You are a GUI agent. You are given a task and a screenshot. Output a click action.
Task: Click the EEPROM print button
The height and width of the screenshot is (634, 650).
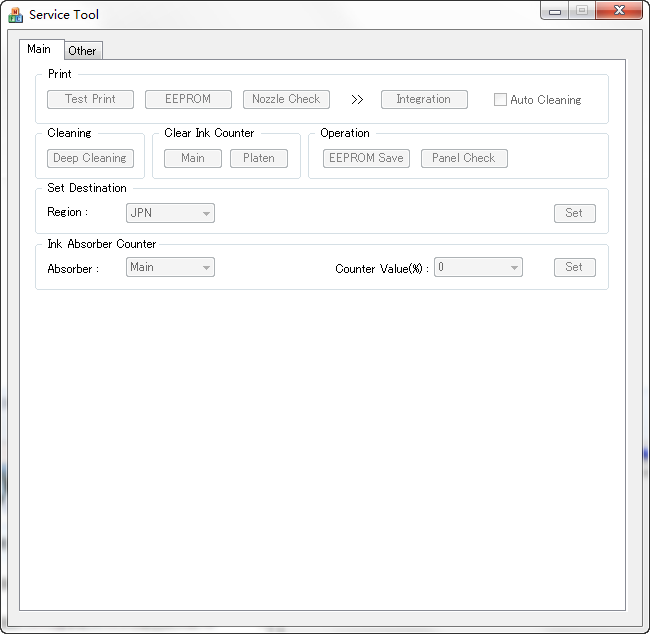188,100
